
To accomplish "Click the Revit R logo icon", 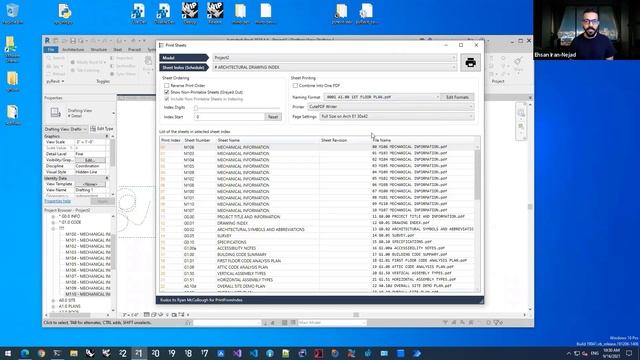I will [47, 40].
